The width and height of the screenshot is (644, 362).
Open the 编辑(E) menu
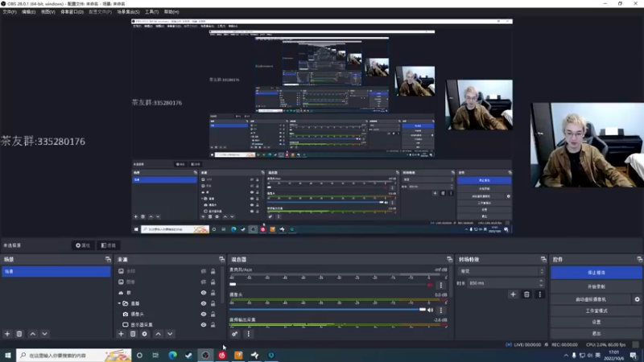28,12
